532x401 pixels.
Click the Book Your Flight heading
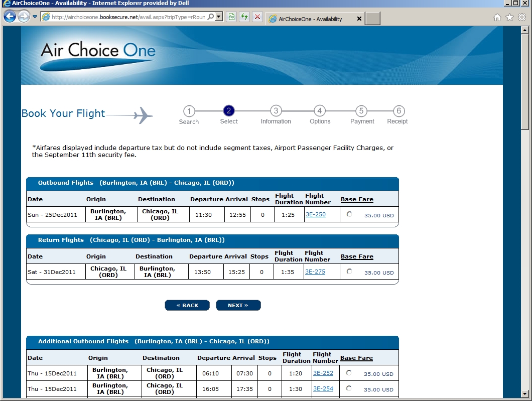pyautogui.click(x=63, y=113)
